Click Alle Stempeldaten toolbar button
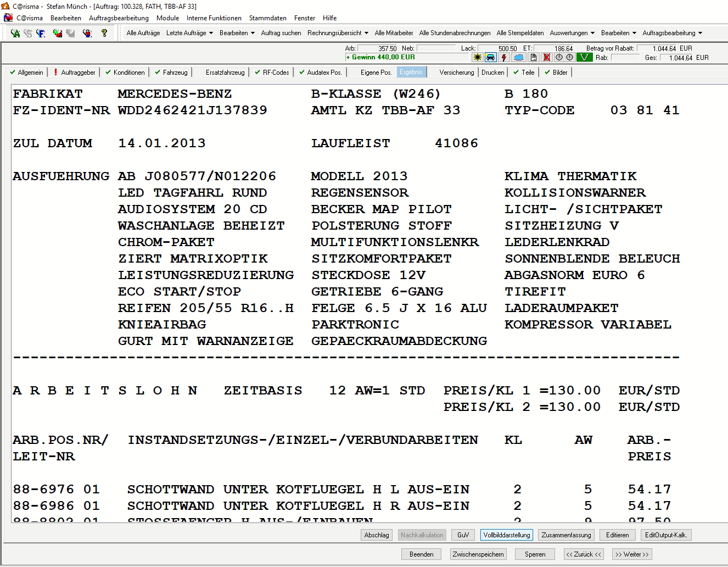728x567 pixels. [x=520, y=33]
